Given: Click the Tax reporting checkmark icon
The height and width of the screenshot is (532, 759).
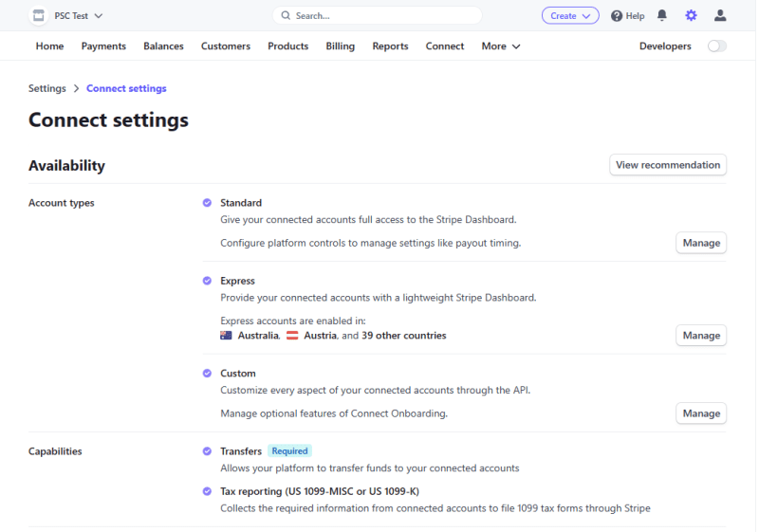Looking at the screenshot, I should (x=207, y=491).
